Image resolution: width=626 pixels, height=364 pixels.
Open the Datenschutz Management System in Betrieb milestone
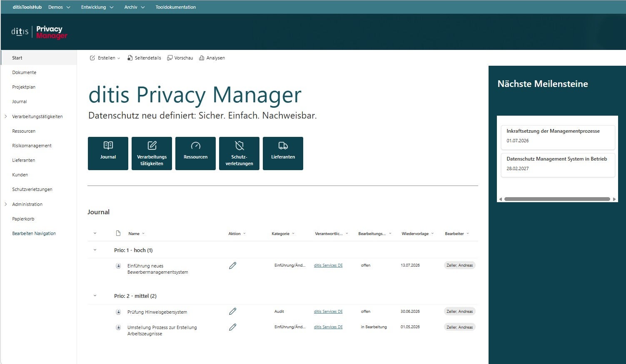pos(558,165)
